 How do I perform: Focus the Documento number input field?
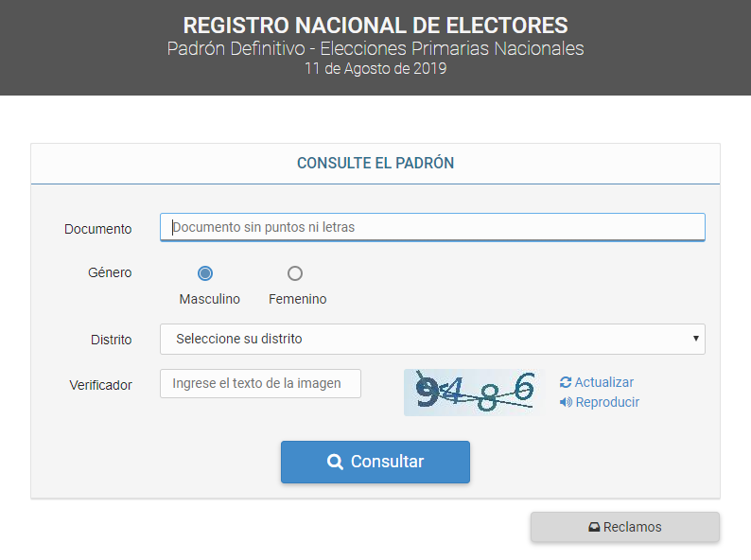pyautogui.click(x=432, y=227)
